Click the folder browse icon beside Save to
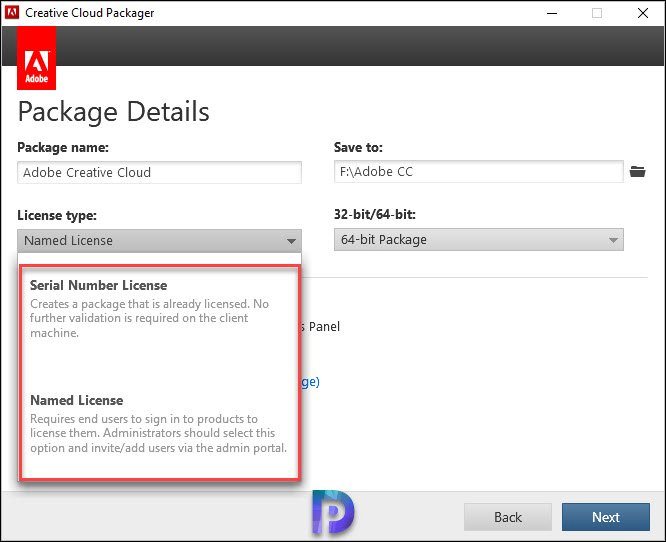 point(637,172)
